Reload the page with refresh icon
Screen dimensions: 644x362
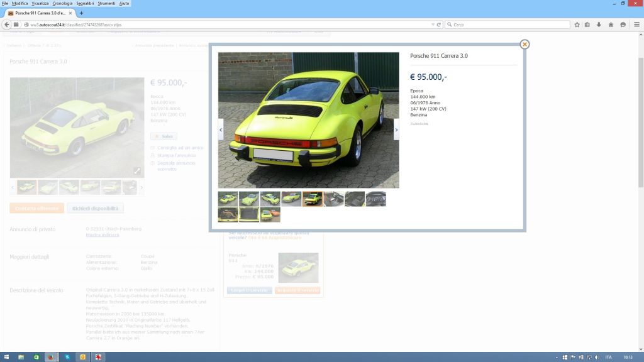pyautogui.click(x=438, y=25)
